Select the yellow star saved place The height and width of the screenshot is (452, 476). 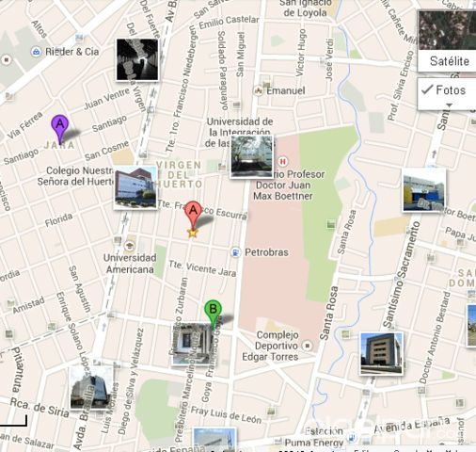(x=193, y=233)
